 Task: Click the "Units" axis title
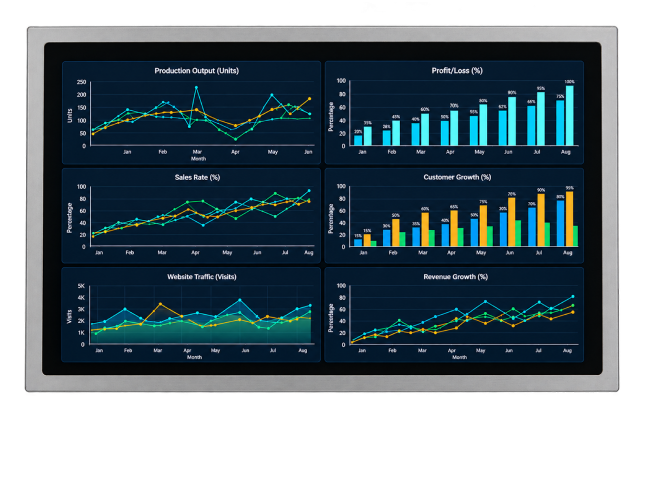[x=70, y=115]
